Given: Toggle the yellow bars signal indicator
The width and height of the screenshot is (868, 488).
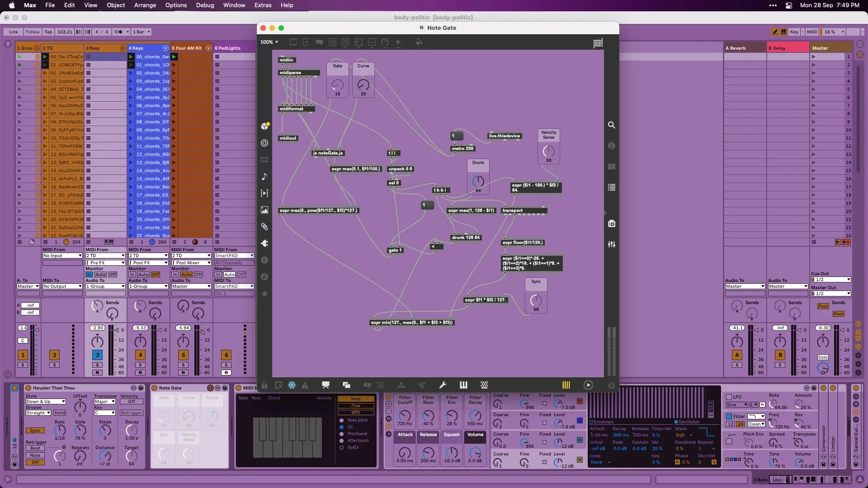Looking at the screenshot, I should (566, 385).
